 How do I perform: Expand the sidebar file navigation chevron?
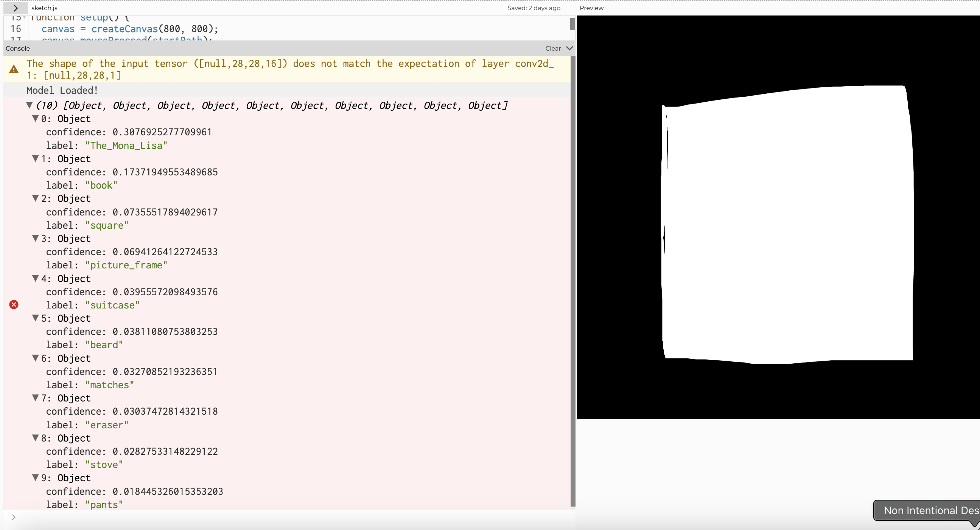pyautogui.click(x=15, y=8)
